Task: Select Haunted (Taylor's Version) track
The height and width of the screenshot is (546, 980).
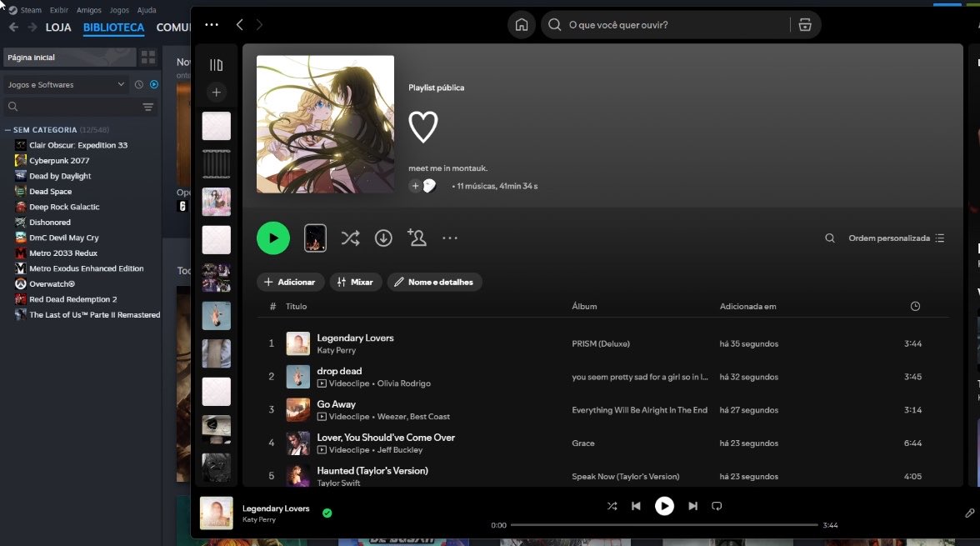Action: pos(372,471)
